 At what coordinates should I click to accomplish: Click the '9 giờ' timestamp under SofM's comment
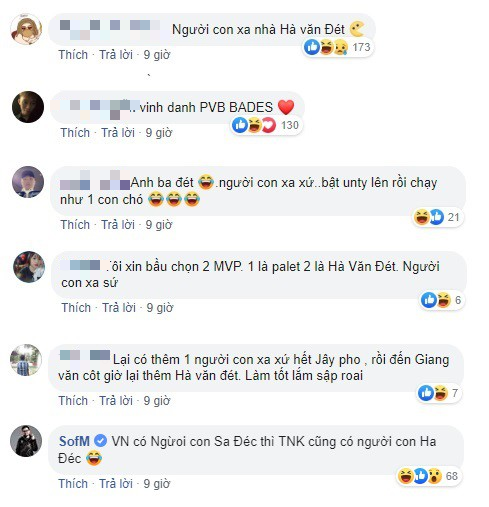157,484
